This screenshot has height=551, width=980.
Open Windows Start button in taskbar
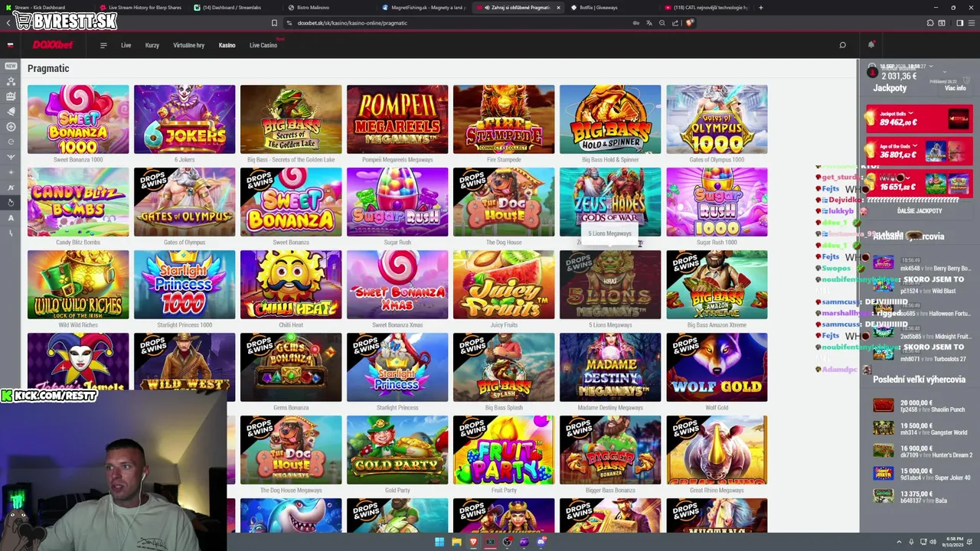pos(439,543)
